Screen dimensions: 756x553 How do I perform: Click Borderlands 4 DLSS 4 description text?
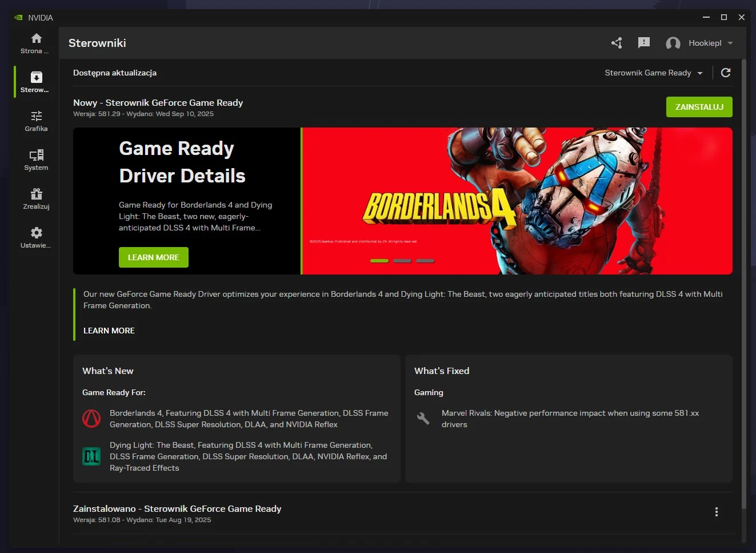pos(249,419)
